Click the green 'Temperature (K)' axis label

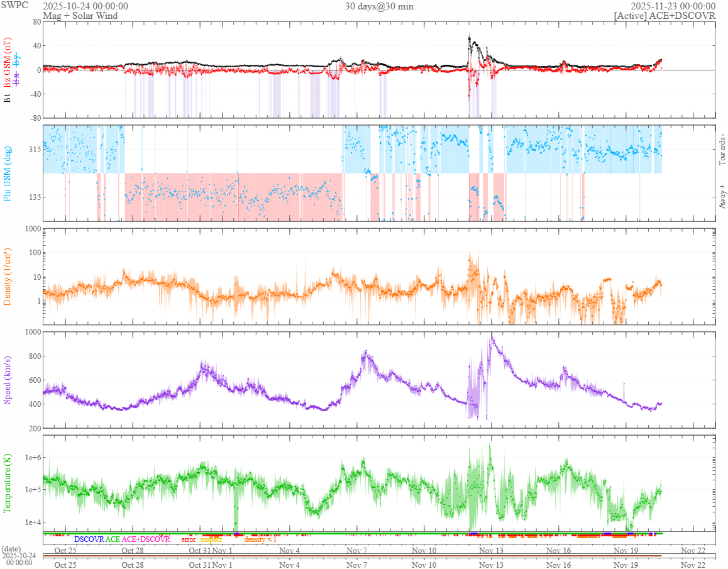[7, 483]
